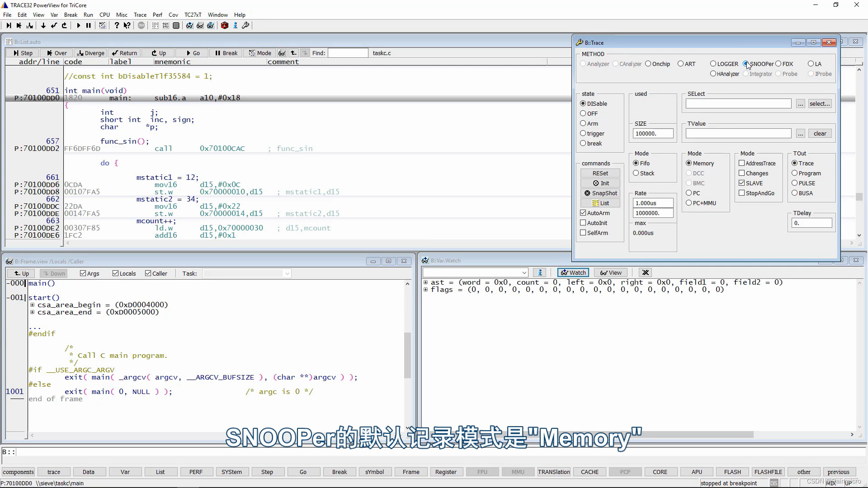The height and width of the screenshot is (488, 868).
Task: Click the single Step icon in main toolbar
Action: (9, 26)
